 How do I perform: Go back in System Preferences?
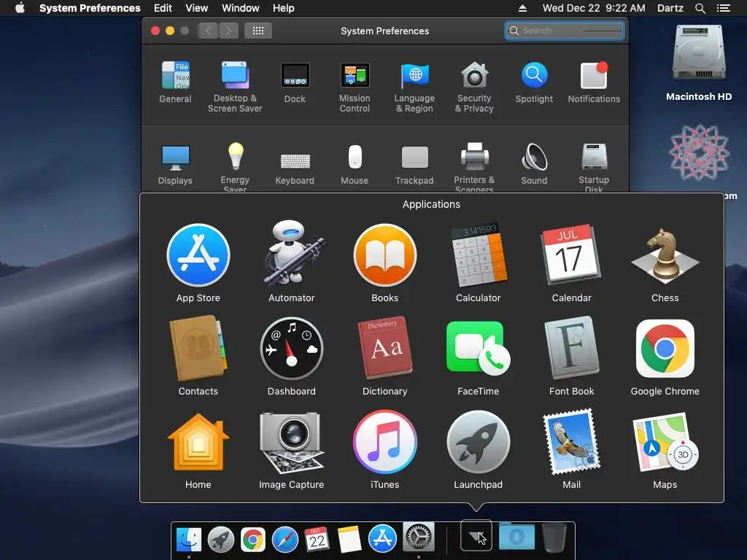208,31
